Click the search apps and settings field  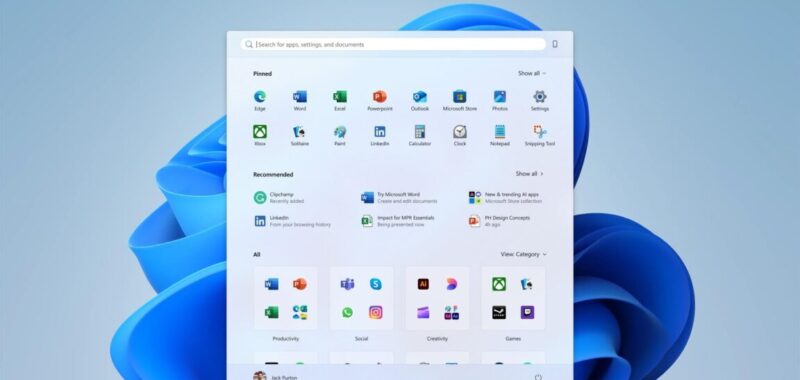(x=393, y=44)
